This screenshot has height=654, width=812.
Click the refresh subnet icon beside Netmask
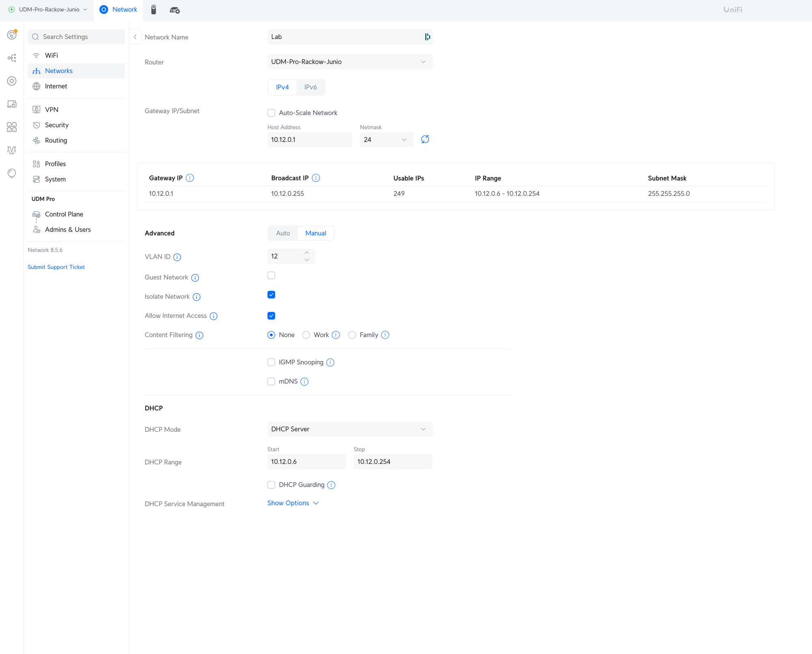pos(425,139)
